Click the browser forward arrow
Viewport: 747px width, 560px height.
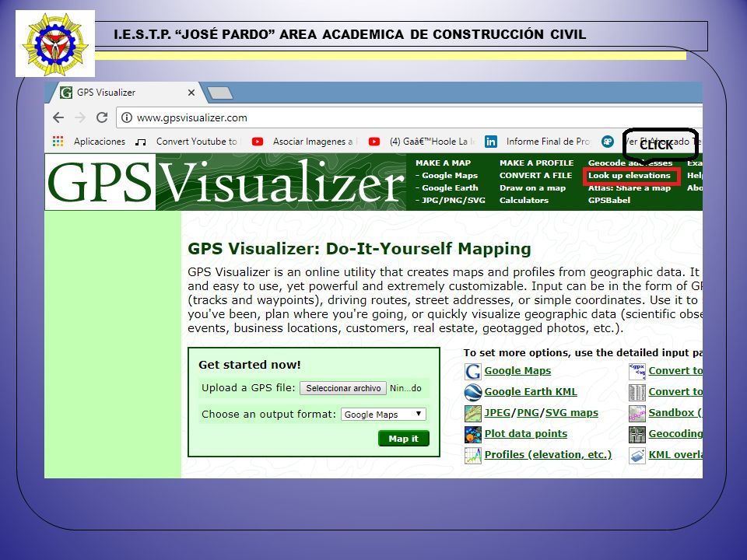[80, 117]
